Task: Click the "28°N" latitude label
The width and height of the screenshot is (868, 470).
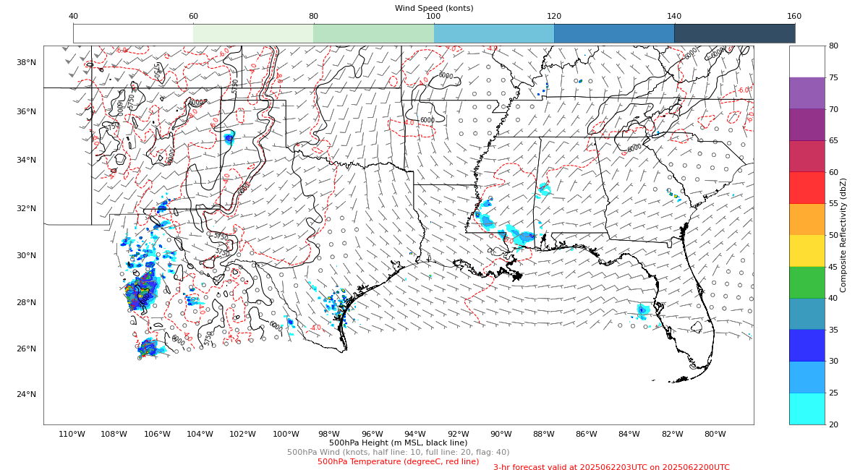Action: [x=26, y=302]
